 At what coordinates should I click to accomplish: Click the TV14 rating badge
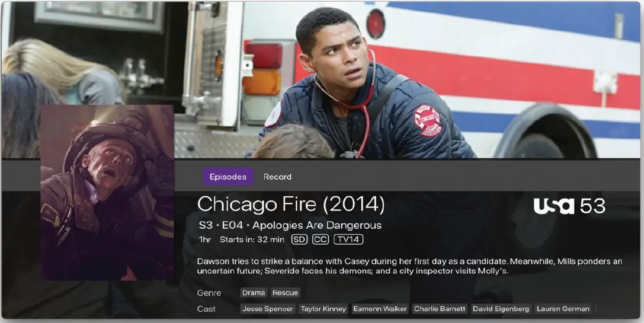[348, 239]
